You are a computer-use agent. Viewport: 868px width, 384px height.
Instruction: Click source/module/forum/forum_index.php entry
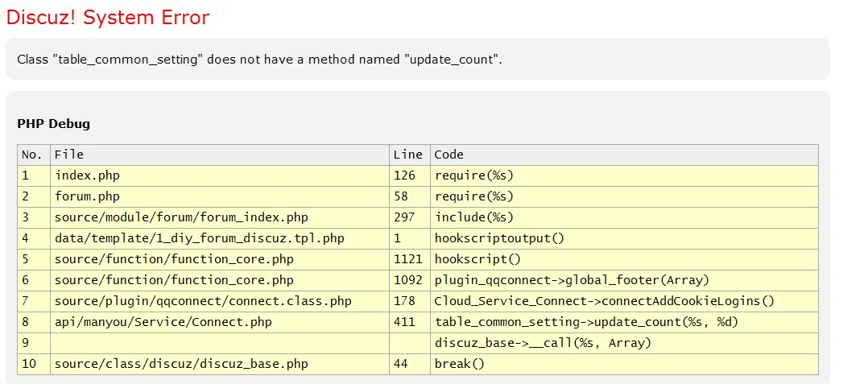coord(181,217)
